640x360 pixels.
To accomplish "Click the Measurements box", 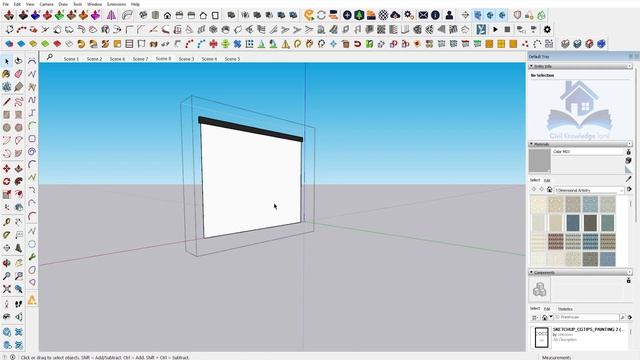I will point(557,357).
